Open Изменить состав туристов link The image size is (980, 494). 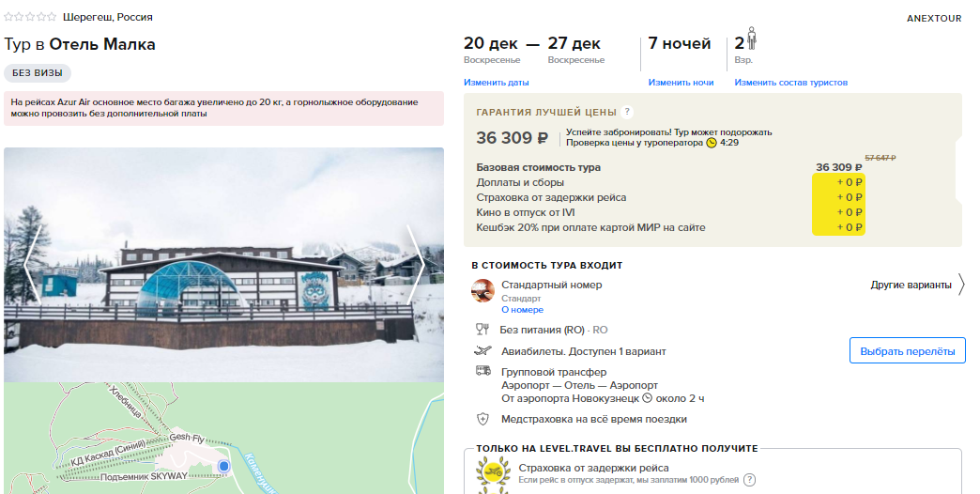tap(790, 83)
